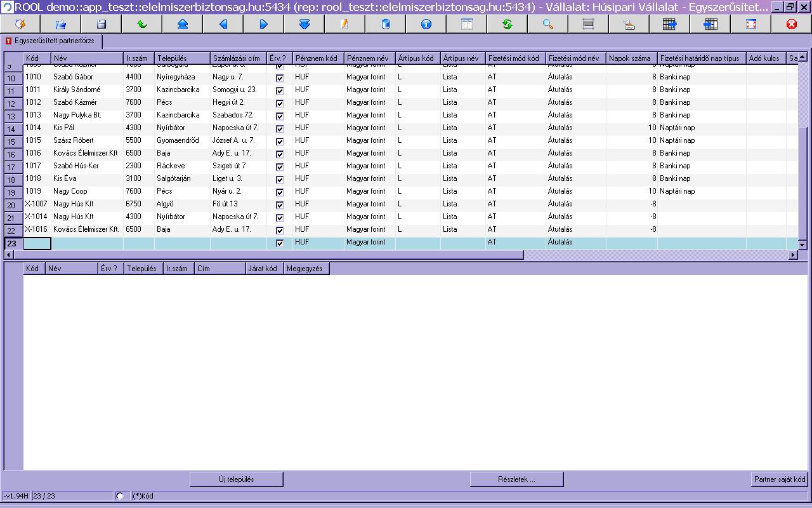Image resolution: width=812 pixels, height=508 pixels.
Task: Click the green undo arrow icon
Action: 142,24
